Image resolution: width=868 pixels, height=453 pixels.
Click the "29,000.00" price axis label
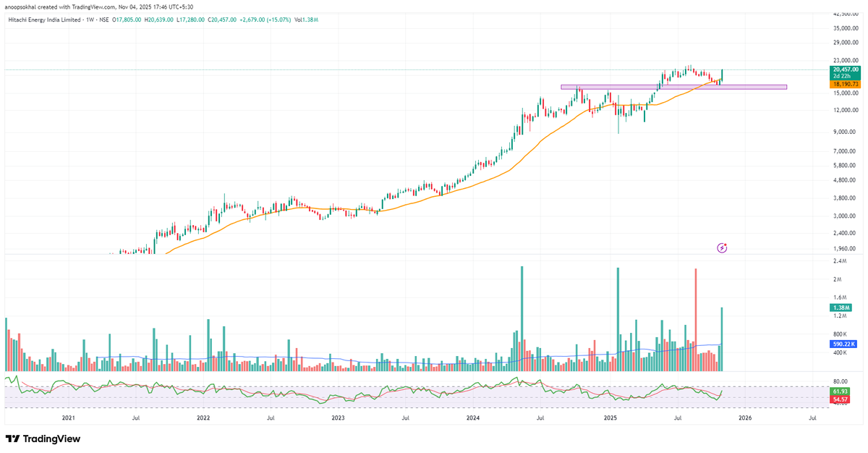coord(846,44)
